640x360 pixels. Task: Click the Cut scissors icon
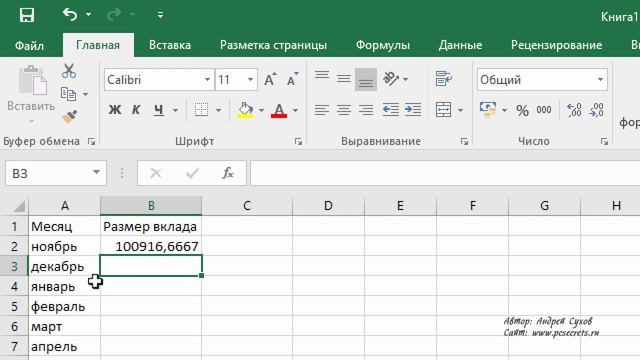[69, 71]
